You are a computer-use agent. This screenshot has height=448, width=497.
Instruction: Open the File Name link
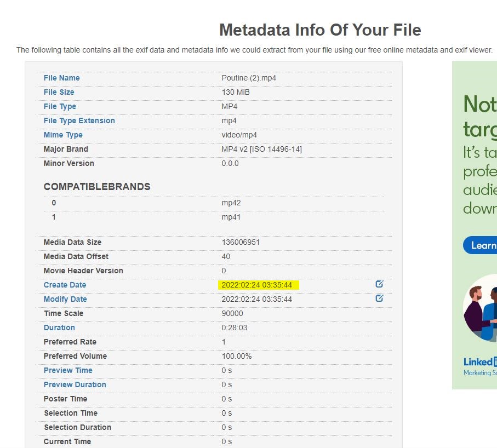pyautogui.click(x=61, y=78)
